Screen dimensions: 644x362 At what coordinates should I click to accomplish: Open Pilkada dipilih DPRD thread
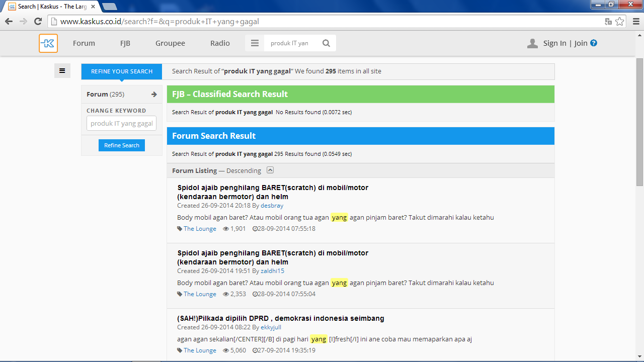pyautogui.click(x=281, y=318)
